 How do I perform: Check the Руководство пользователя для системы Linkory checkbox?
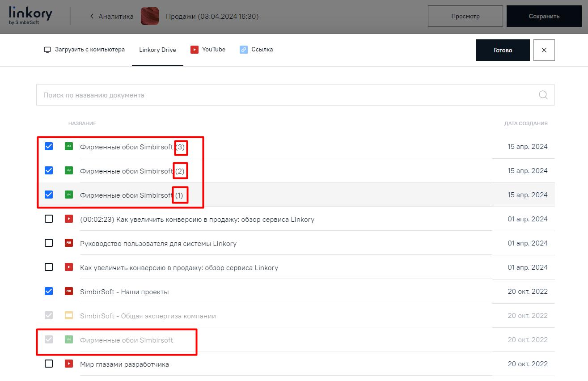[49, 243]
